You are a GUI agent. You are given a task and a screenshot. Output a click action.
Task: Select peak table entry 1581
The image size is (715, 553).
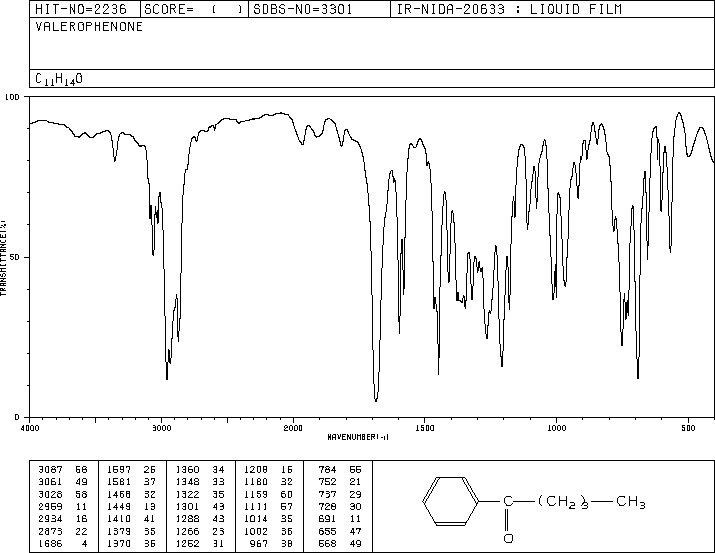(x=132, y=482)
